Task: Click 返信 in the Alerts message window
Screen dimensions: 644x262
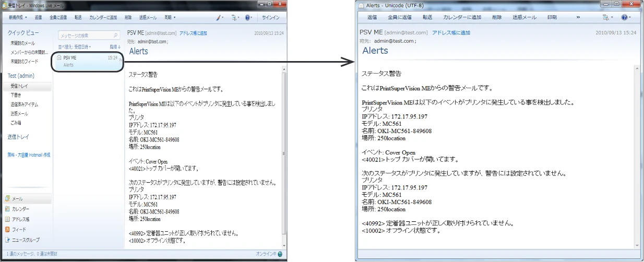Action: (372, 17)
